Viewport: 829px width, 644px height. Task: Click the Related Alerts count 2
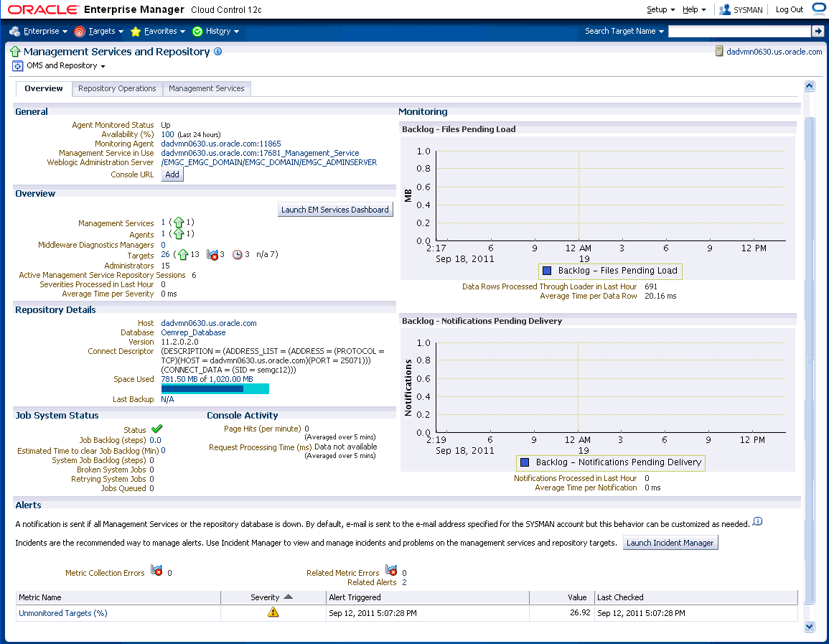(405, 583)
